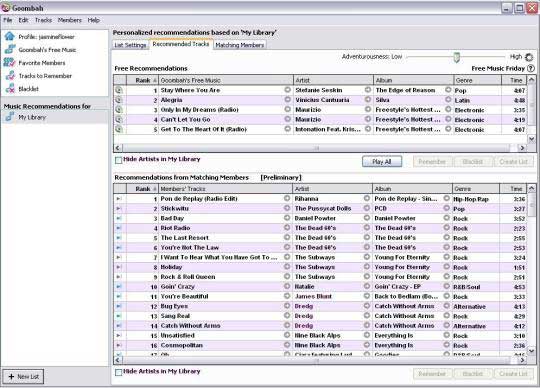This screenshot has width=540, height=388.
Task: Sort member recommendations by Genre column
Action: pos(476,189)
